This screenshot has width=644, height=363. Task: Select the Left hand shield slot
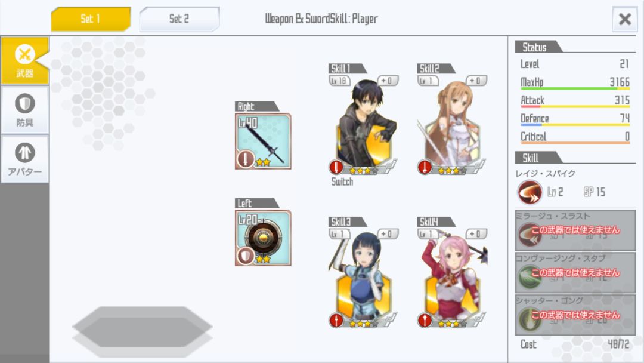(x=263, y=238)
